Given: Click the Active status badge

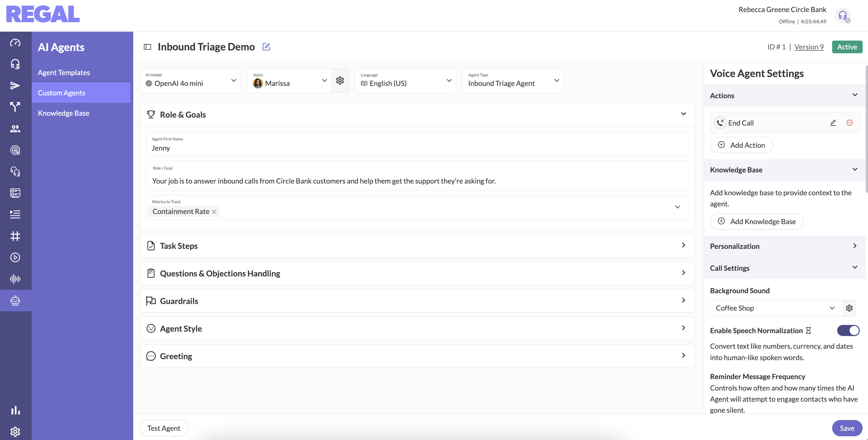Looking at the screenshot, I should 847,47.
